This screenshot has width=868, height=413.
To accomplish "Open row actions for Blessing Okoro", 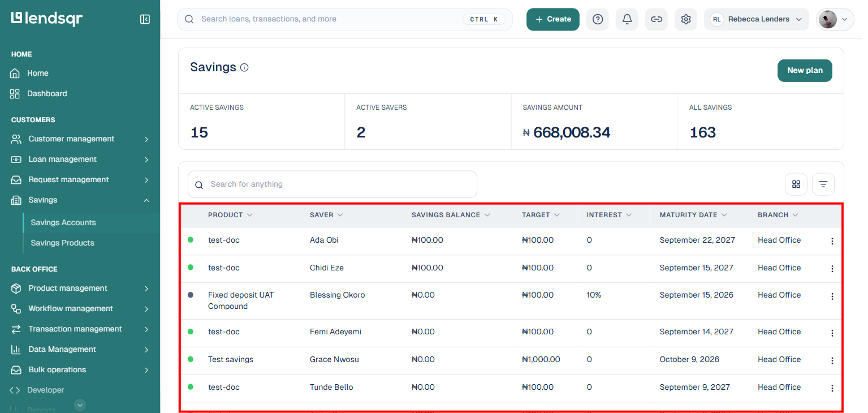I will coord(832,296).
